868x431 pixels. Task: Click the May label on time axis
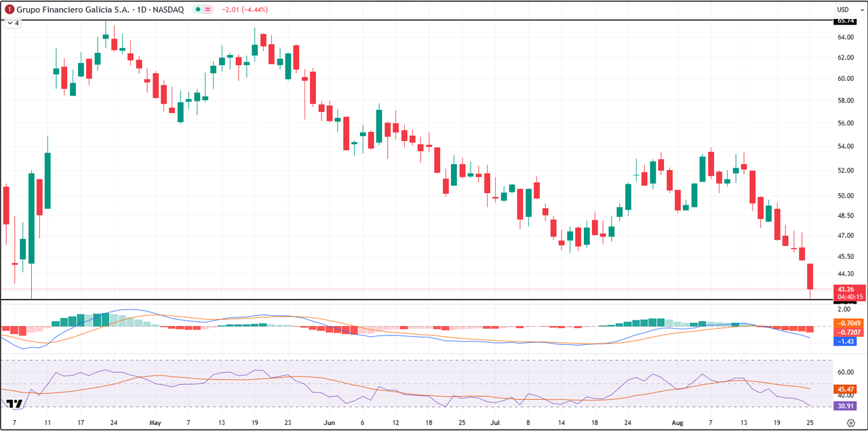tap(155, 422)
